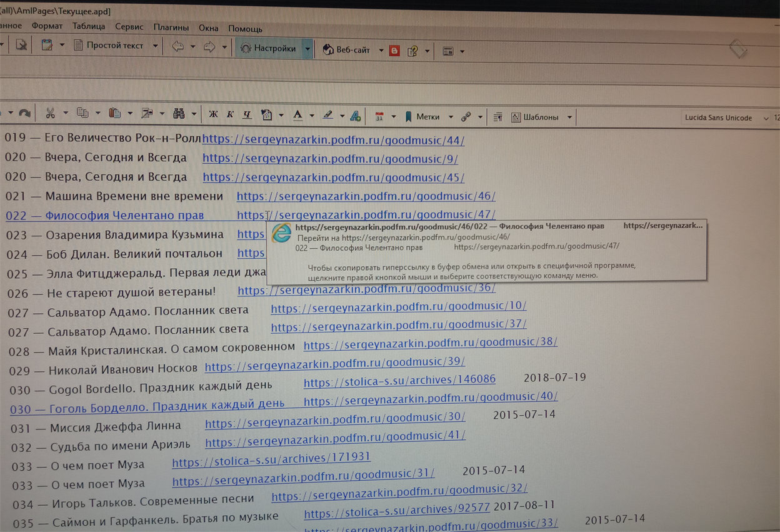Click the insert object icon after Paste
780x532 pixels.
(147, 114)
